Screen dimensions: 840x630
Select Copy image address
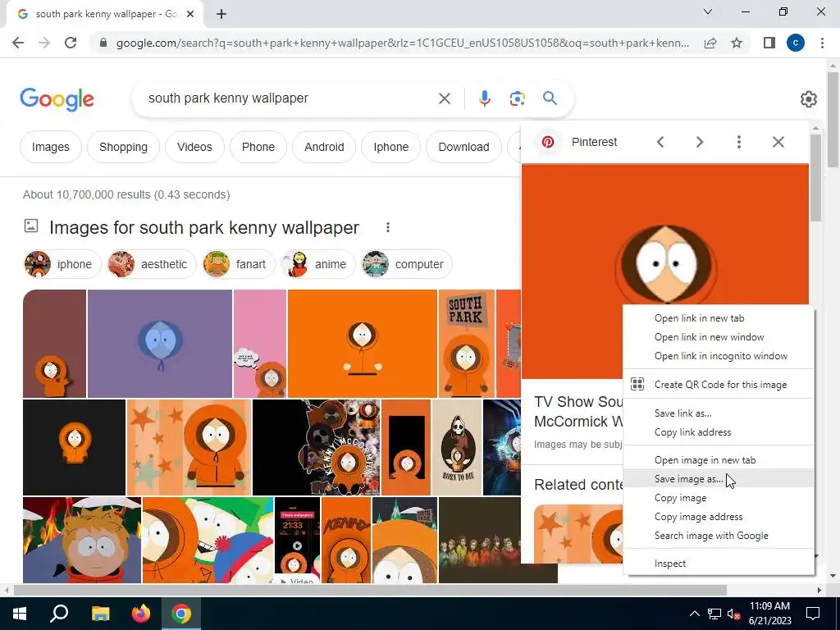719,517
